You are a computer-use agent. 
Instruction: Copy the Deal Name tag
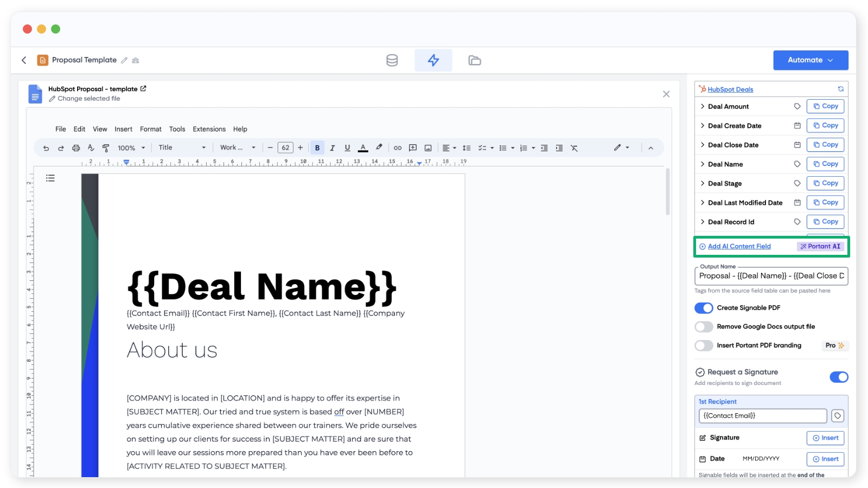coord(825,164)
